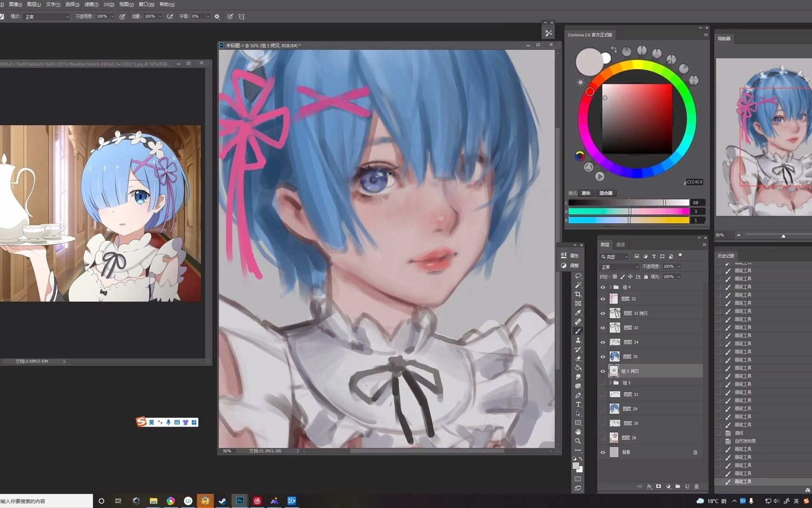Open the three-dots edit toolbar menu

pyautogui.click(x=578, y=450)
